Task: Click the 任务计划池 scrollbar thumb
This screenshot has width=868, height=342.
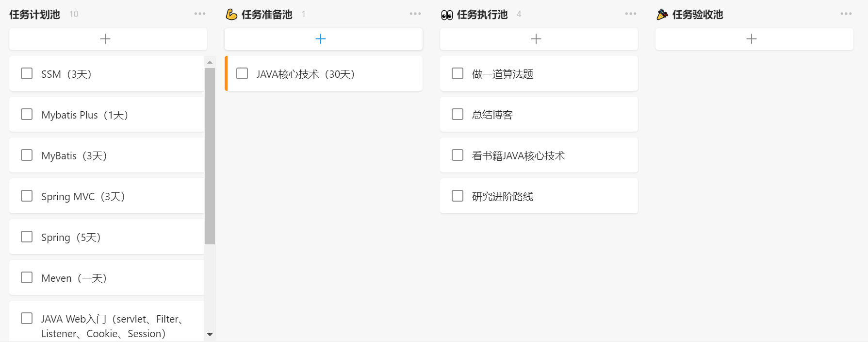Action: 210,156
